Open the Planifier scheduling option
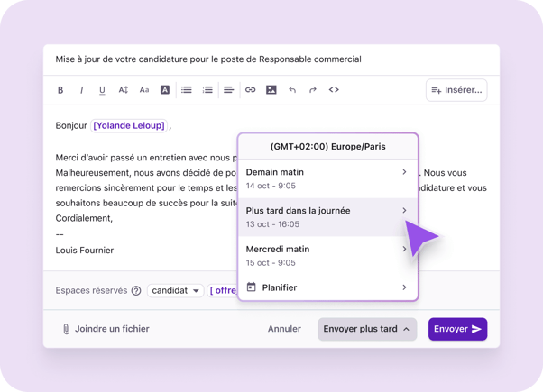Screen dimensions: 543x392 tap(328, 287)
